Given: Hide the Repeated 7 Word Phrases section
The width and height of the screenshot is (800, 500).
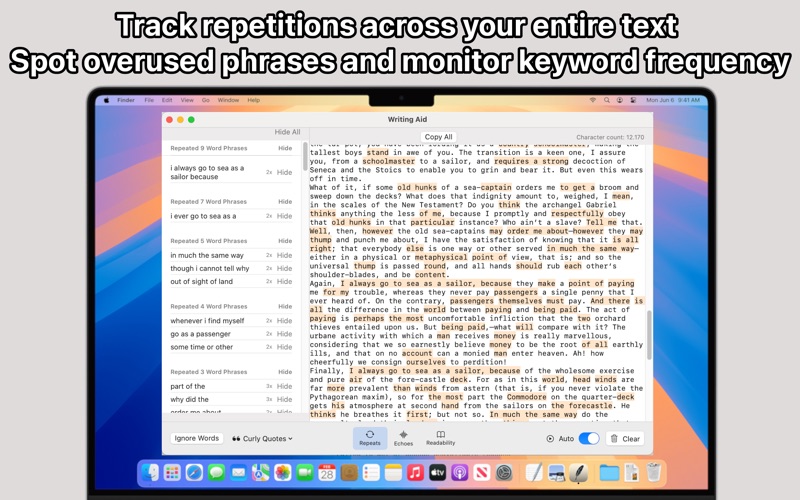Looking at the screenshot, I should [x=285, y=202].
